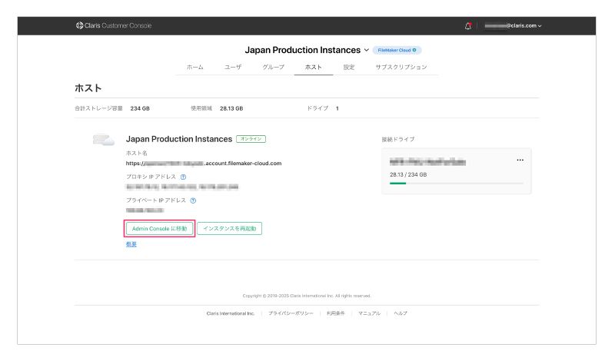Click the notification bell icon
The height and width of the screenshot is (364, 615).
click(x=468, y=26)
